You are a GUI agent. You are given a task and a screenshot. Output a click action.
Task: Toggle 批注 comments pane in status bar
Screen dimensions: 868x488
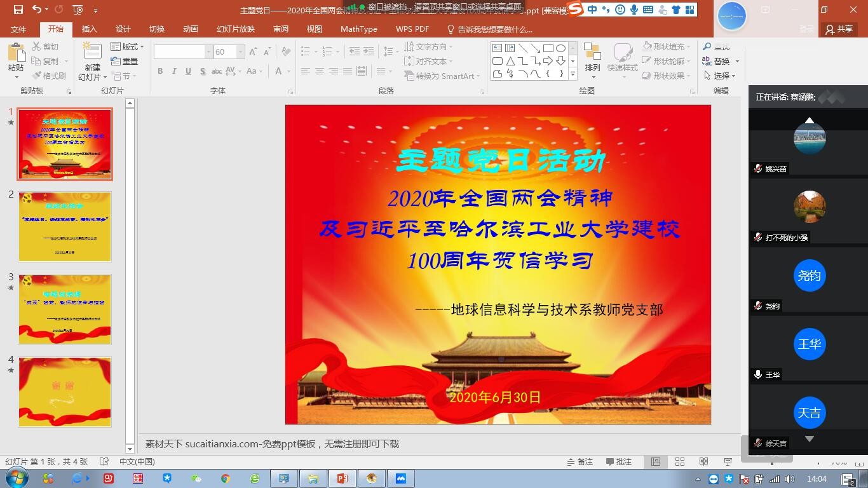click(619, 462)
